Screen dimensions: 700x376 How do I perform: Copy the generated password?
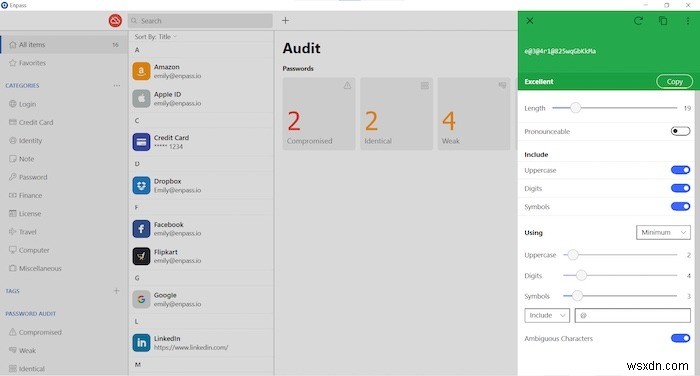(675, 81)
